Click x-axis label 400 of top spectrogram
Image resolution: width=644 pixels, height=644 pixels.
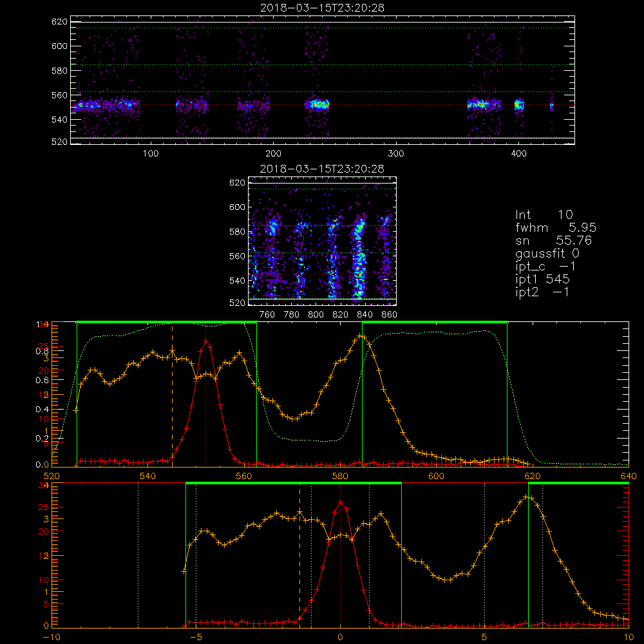518,154
